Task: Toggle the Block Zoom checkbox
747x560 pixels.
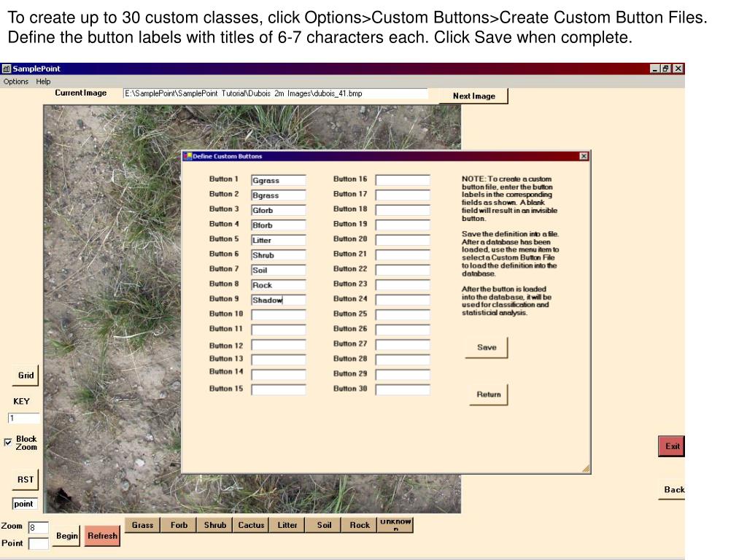Action: coord(9,441)
